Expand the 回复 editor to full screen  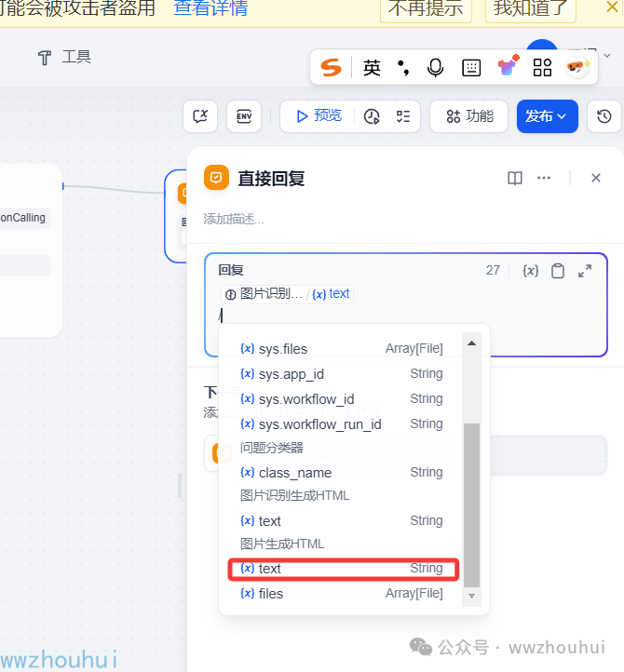(x=585, y=271)
